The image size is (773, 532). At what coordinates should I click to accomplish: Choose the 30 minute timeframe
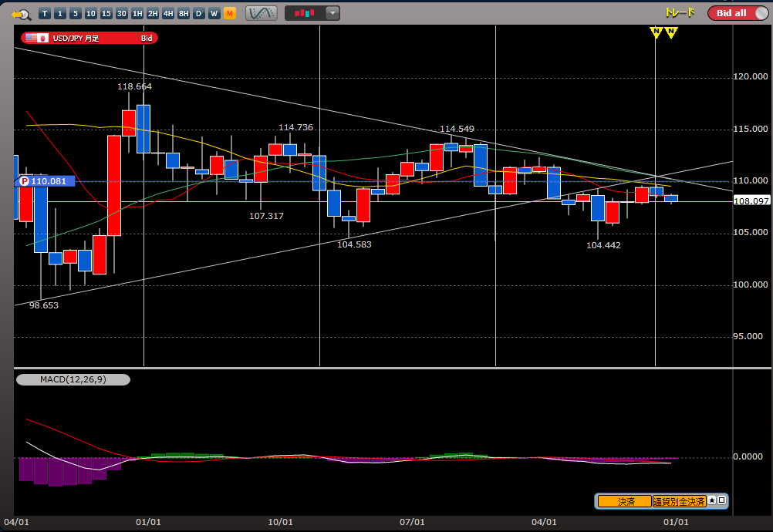coord(122,13)
